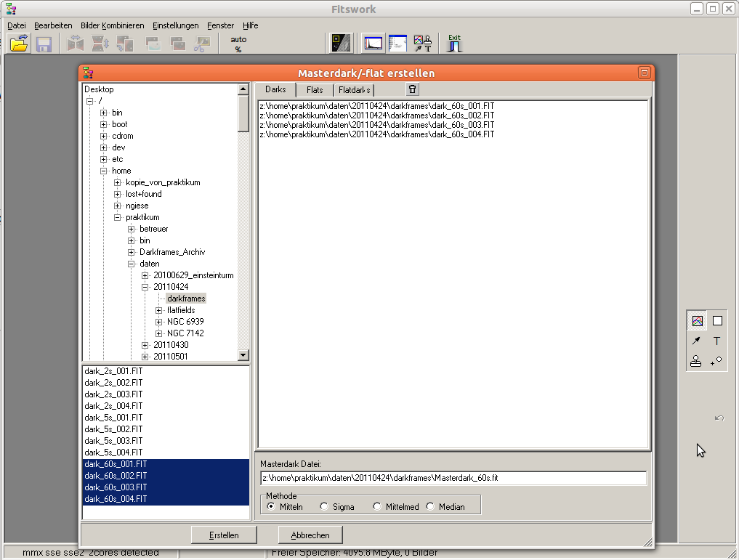This screenshot has width=739, height=560.
Task: Click the auto % toolbar button
Action: click(238, 44)
